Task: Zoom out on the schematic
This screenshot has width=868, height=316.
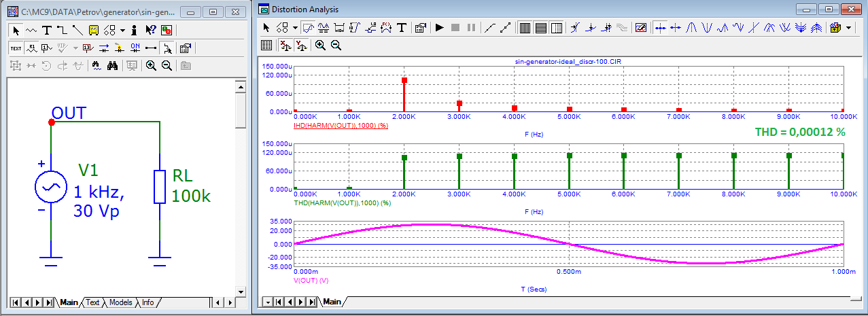Action: 167,66
